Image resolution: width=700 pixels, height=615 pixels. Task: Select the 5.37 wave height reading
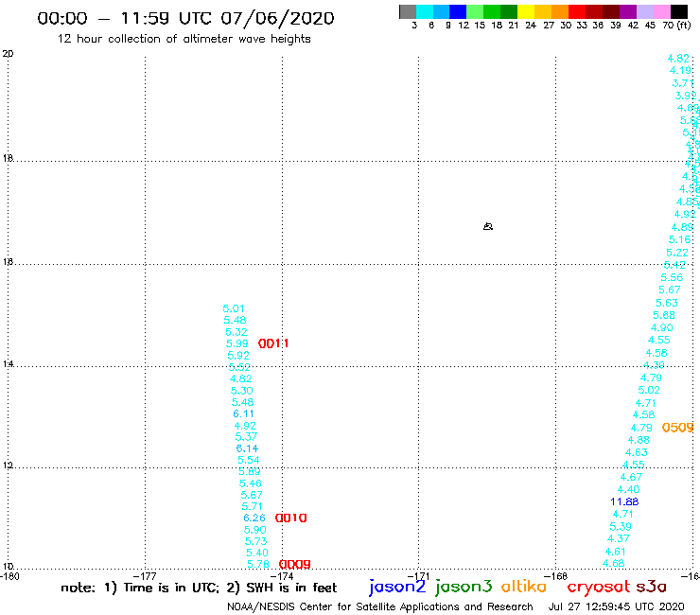tap(246, 437)
